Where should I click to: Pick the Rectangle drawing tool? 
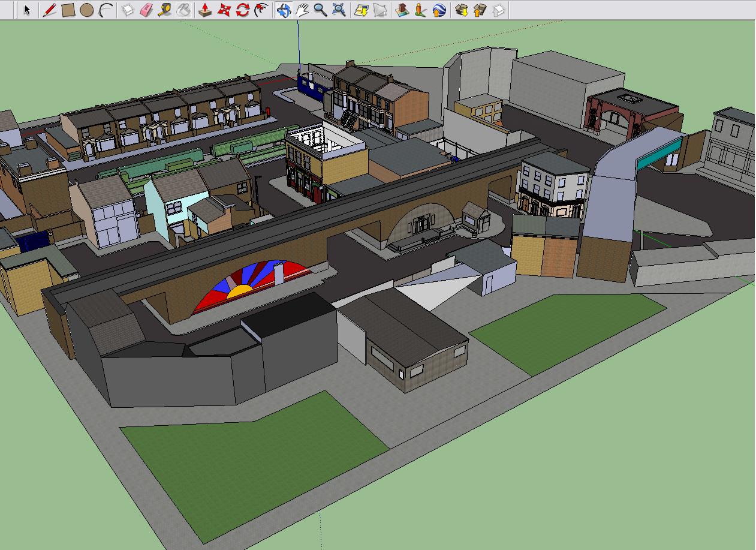tap(68, 10)
